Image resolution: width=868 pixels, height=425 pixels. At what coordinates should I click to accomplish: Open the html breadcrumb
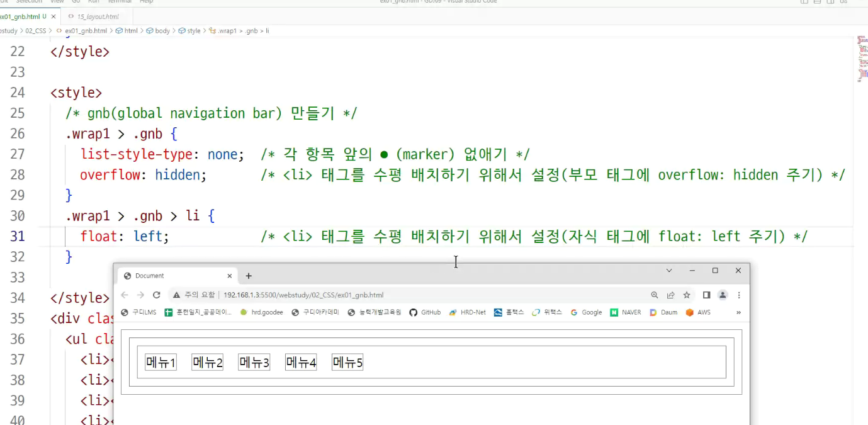(x=127, y=30)
